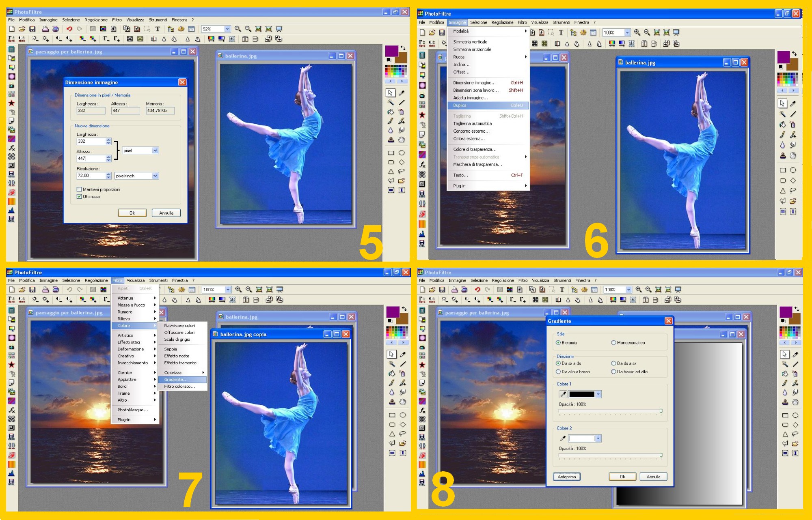Screen dimensions: 812x520
Task: Select the Monocromatico style radio button
Action: 613,343
